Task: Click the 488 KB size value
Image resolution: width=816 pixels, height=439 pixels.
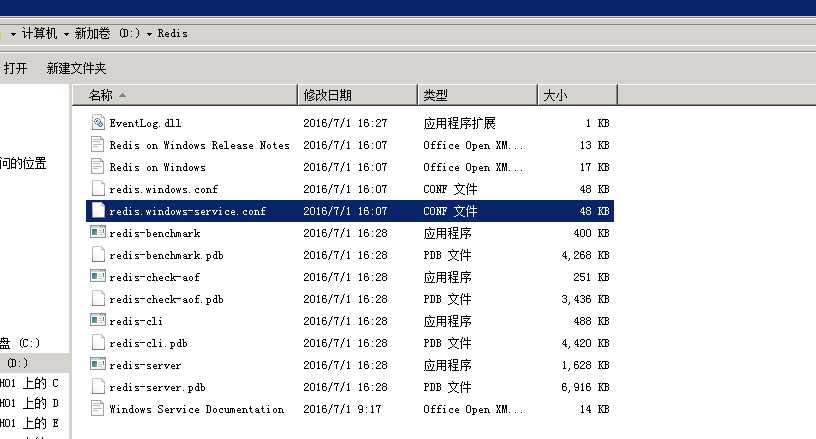Action: click(x=591, y=321)
